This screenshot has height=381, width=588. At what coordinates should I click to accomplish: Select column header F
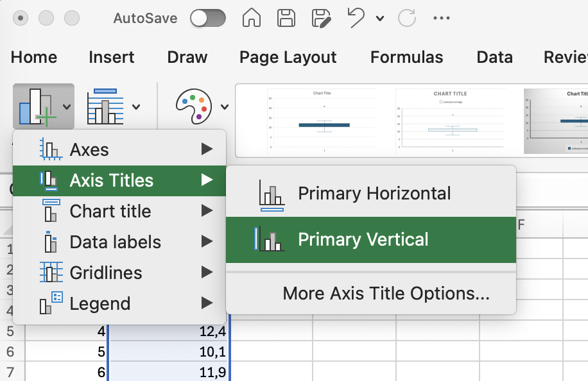pyautogui.click(x=521, y=224)
